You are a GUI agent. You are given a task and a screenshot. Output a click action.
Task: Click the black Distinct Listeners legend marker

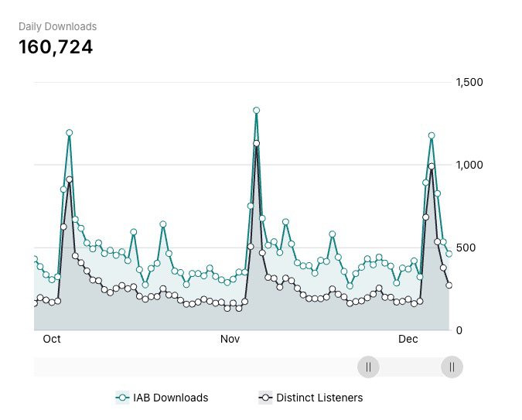[x=265, y=398]
